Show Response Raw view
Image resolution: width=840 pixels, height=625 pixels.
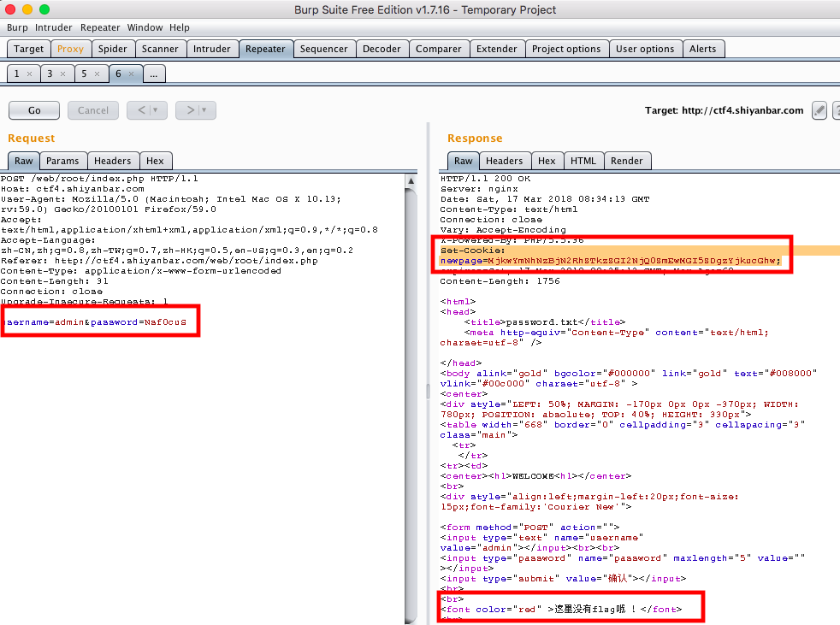point(464,161)
